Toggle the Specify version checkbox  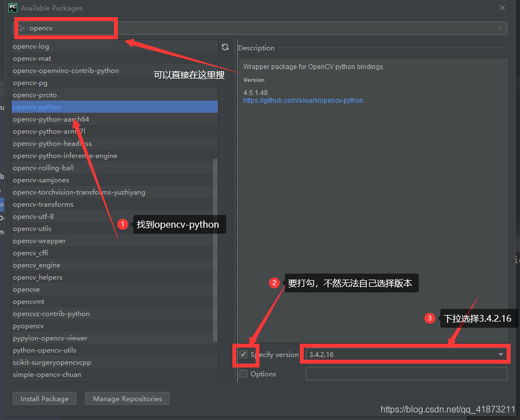click(x=243, y=354)
